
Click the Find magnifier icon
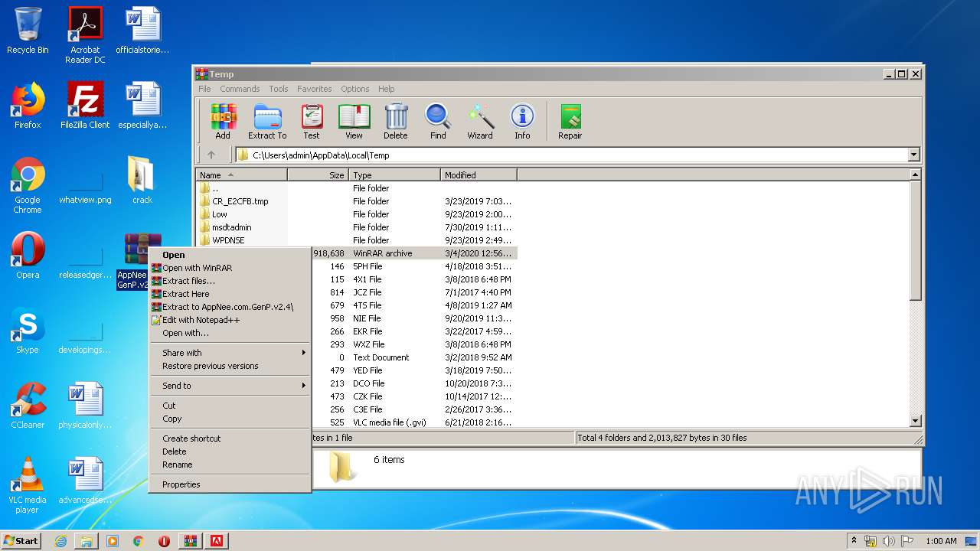point(438,122)
